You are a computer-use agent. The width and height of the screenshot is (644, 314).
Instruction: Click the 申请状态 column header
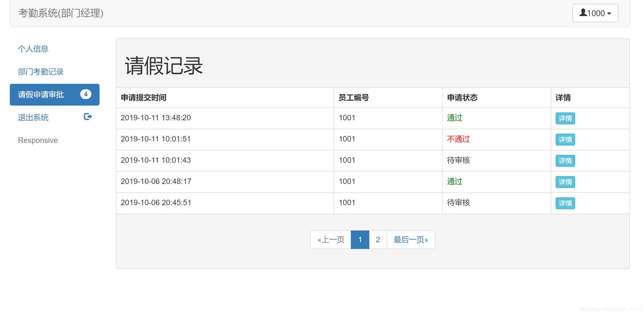point(462,98)
